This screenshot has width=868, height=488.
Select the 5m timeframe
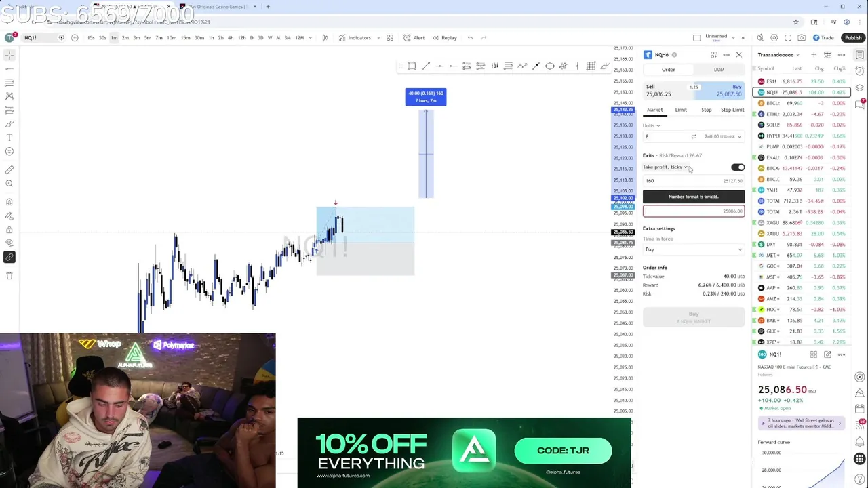click(x=148, y=38)
